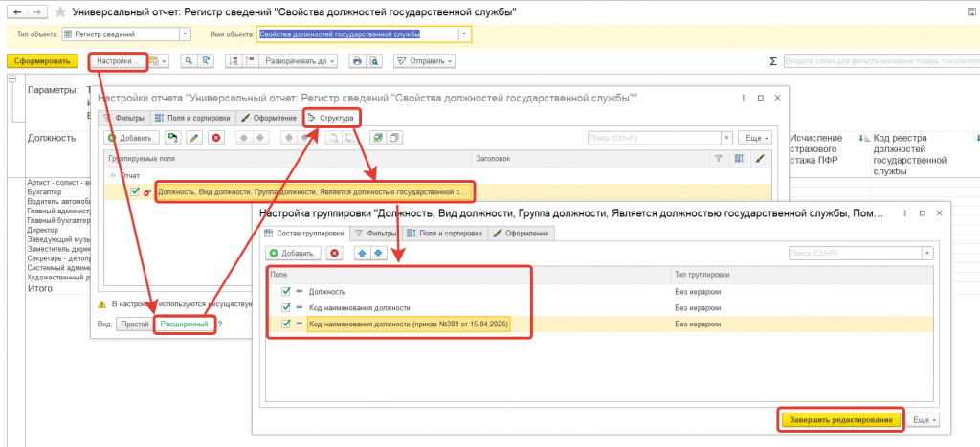Click the move up arrow in report settings toolbar

pos(244,138)
